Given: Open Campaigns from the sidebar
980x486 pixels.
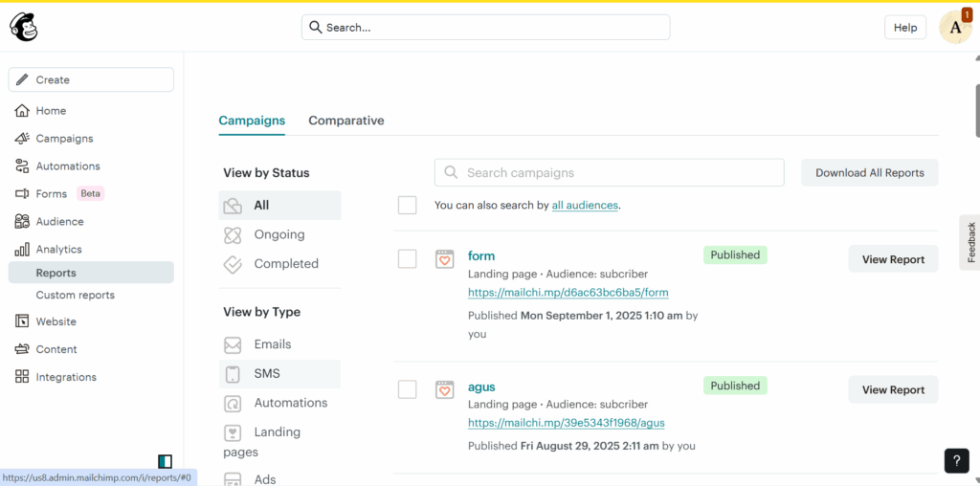Looking at the screenshot, I should click(x=64, y=139).
